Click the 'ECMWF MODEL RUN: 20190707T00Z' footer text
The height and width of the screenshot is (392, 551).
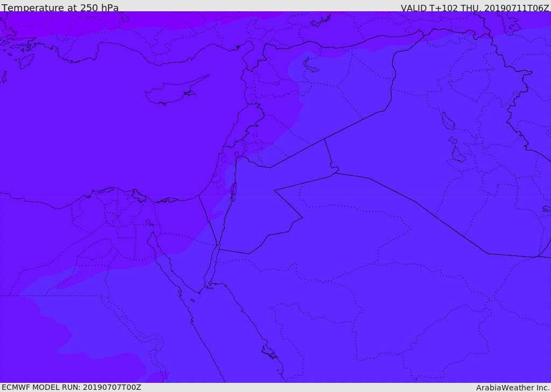72,387
